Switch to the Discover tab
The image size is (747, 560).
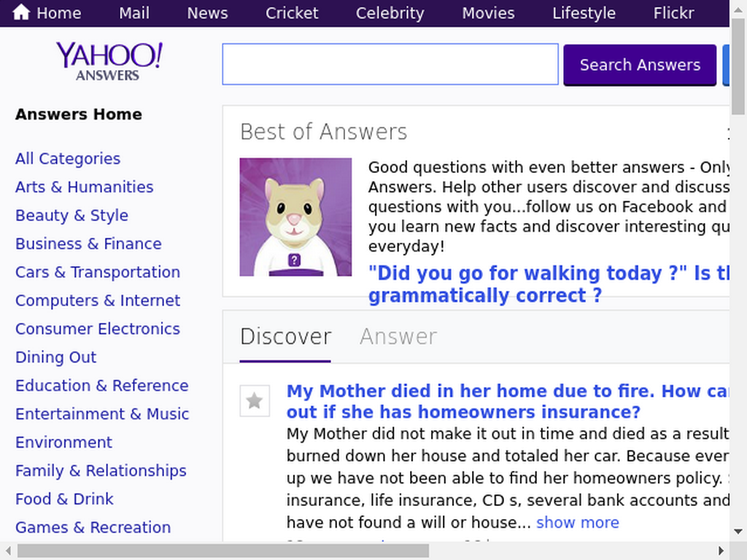285,337
